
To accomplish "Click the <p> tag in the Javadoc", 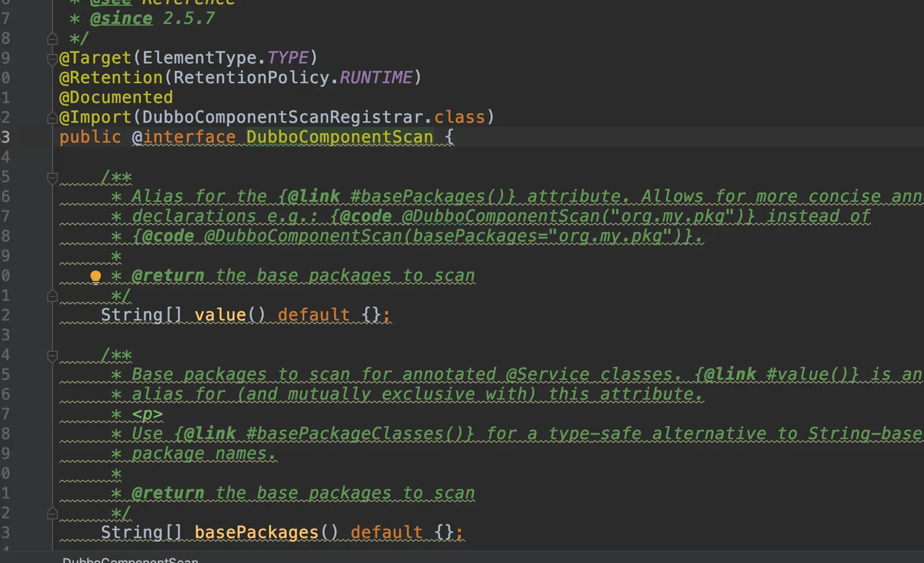I will point(147,414).
